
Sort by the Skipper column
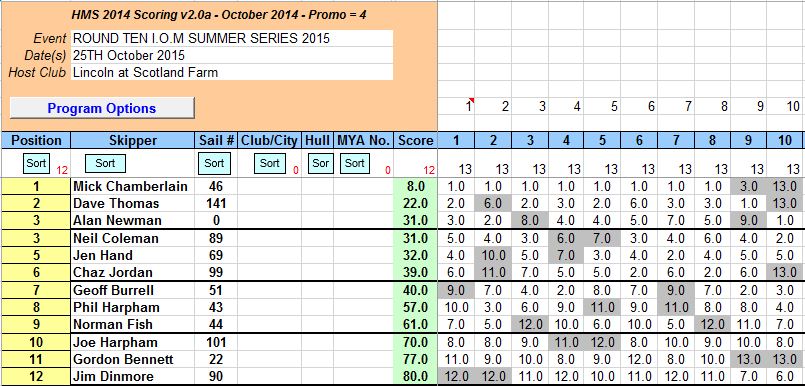pyautogui.click(x=105, y=163)
